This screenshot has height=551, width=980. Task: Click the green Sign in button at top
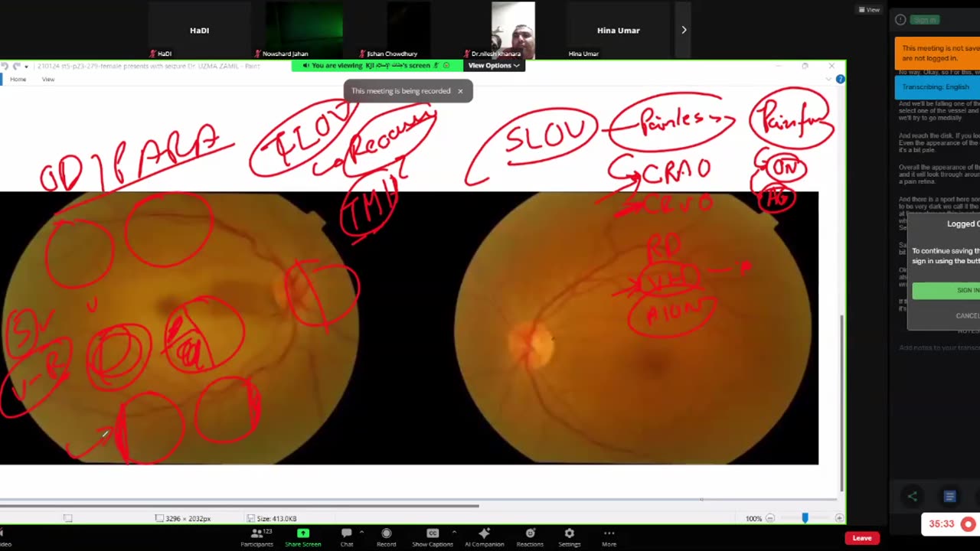click(x=925, y=20)
